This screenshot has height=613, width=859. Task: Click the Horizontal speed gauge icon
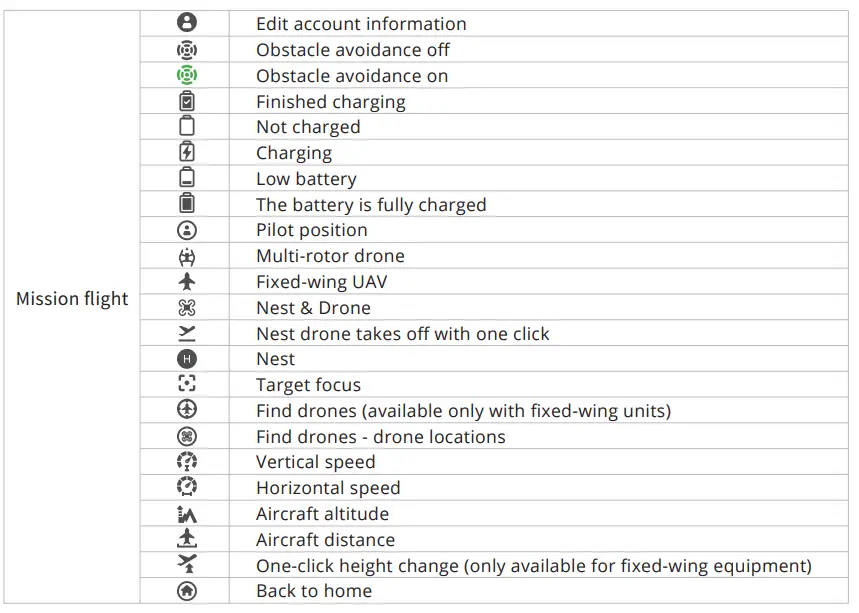[x=186, y=488]
